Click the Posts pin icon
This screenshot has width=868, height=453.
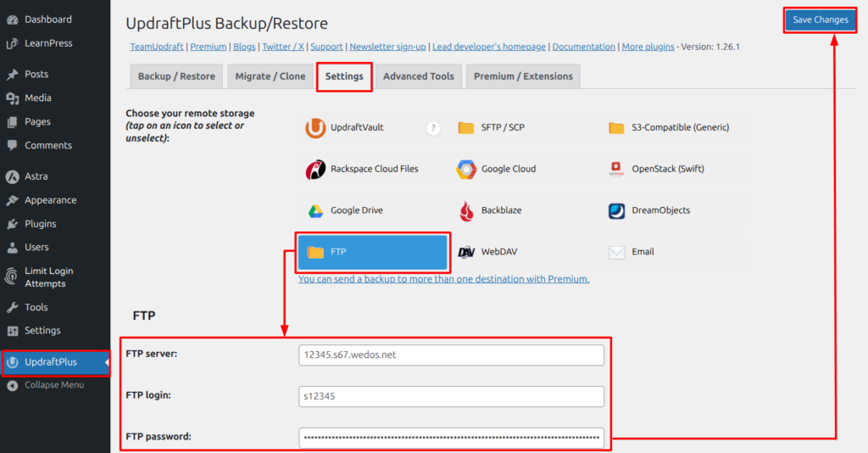point(12,74)
